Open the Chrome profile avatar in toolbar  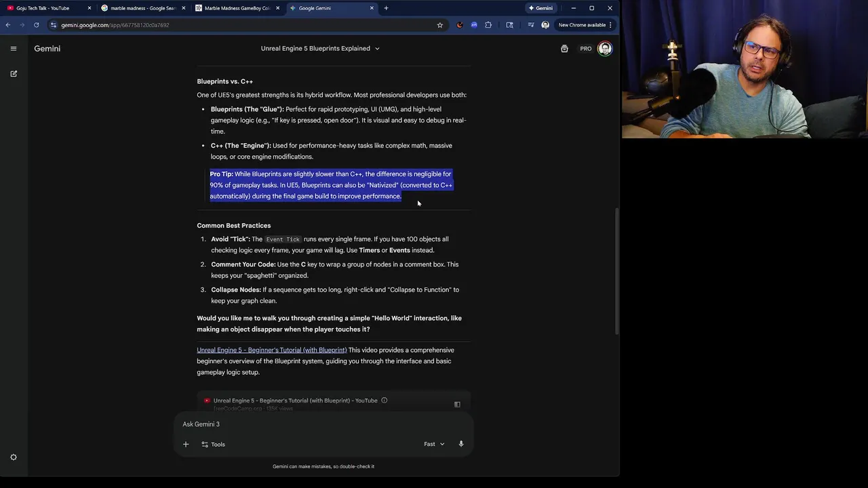coord(545,25)
